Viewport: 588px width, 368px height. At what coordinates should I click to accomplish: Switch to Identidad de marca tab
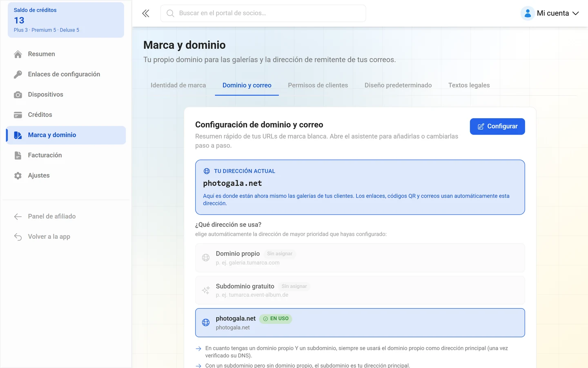178,85
